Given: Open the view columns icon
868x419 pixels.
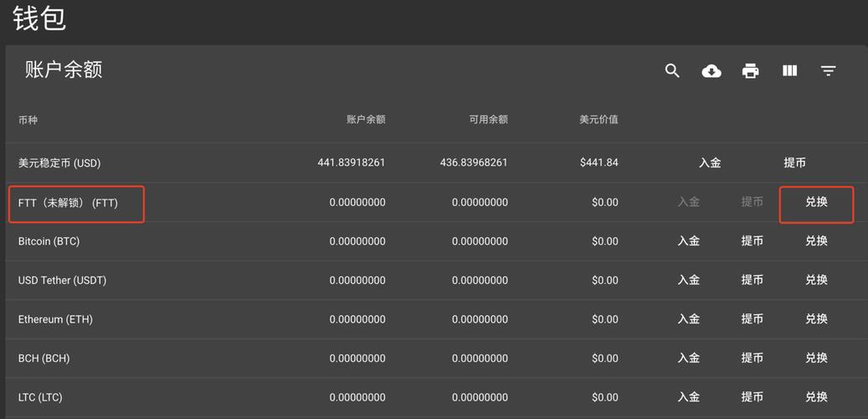Looking at the screenshot, I should click(789, 71).
